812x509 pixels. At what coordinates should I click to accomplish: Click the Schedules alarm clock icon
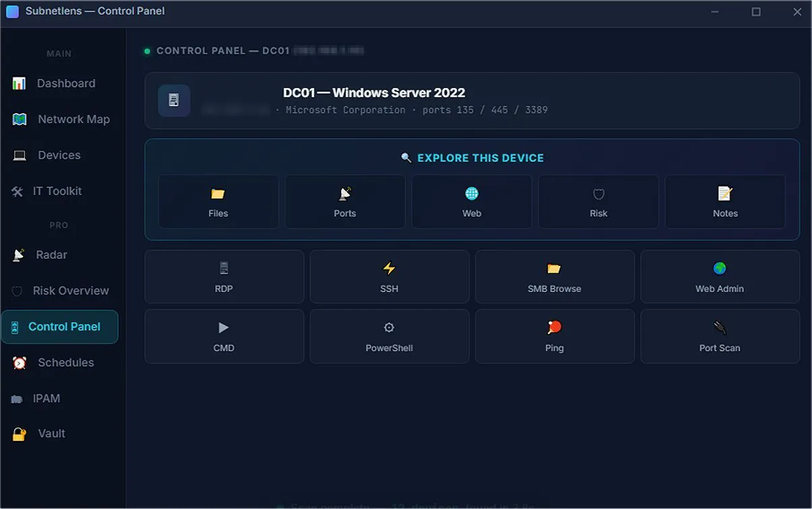pyautogui.click(x=20, y=363)
